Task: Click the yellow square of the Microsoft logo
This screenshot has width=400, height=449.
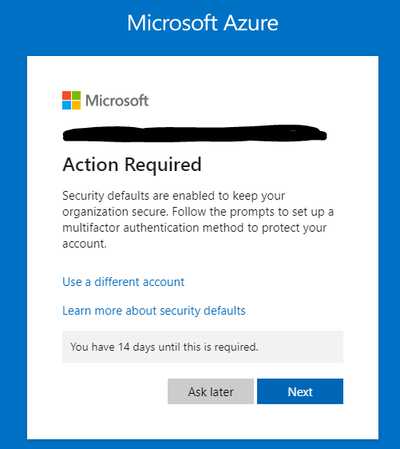Action: [x=76, y=105]
